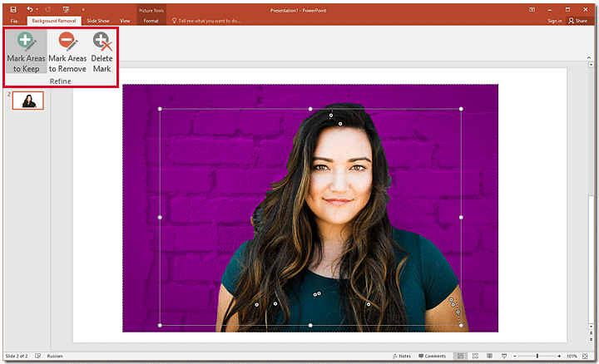This screenshot has width=599, height=364.
Task: Click the Delete Mark tool
Action: pos(101,52)
